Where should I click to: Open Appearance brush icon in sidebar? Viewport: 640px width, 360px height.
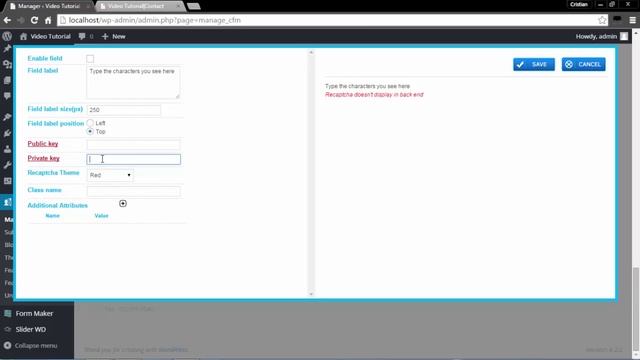[7, 118]
